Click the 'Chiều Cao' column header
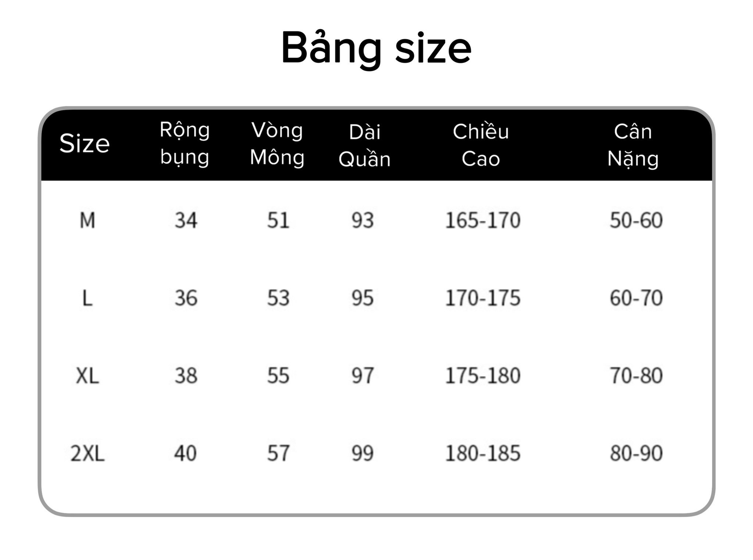The image size is (753, 560). (481, 145)
